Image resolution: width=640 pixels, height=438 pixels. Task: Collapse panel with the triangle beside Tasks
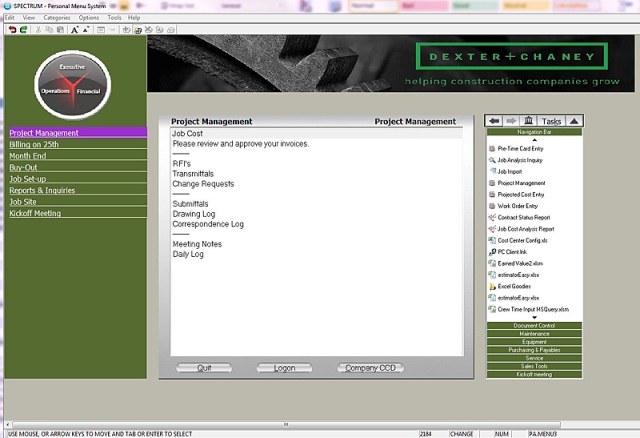tap(574, 121)
